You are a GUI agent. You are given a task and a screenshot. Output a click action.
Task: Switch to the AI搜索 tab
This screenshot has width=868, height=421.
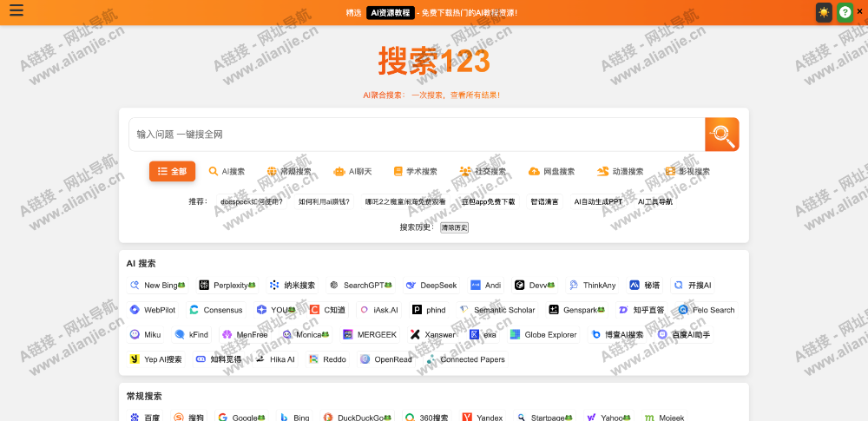pyautogui.click(x=227, y=171)
